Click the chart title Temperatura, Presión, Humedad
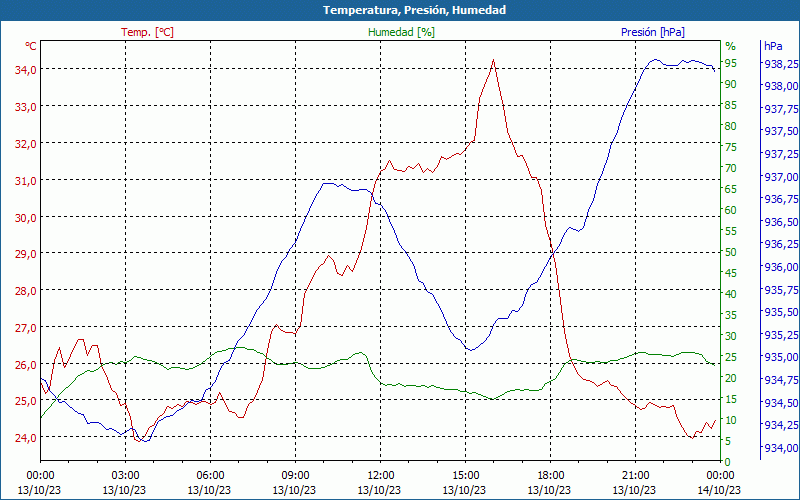The image size is (800, 500). coord(414,10)
